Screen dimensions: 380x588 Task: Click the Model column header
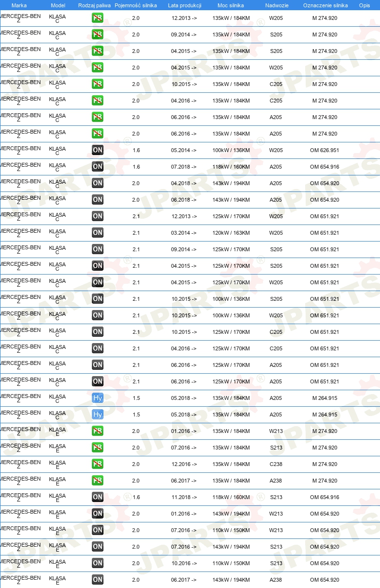click(58, 5)
